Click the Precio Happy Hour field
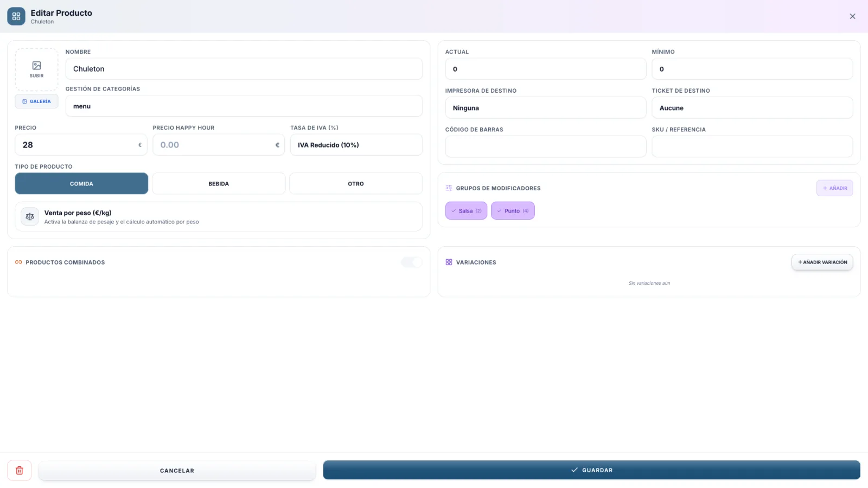This screenshot has width=868, height=488. [219, 145]
